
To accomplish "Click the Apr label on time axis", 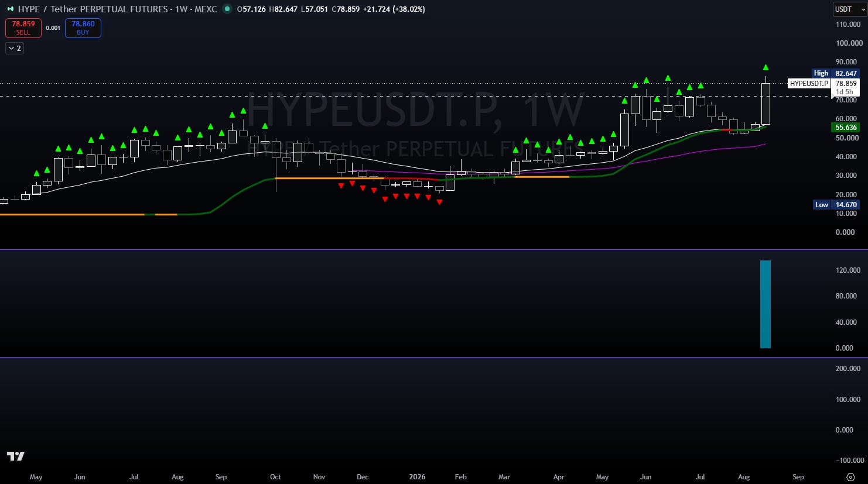I will pos(559,477).
